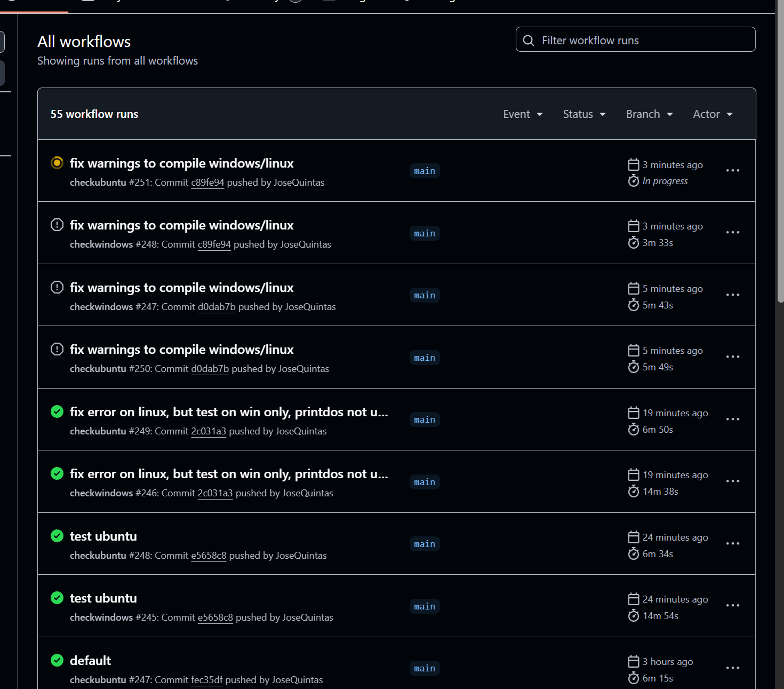Screen dimensions: 784x689
Task: Open the Branch filter dropdown
Action: tap(649, 114)
